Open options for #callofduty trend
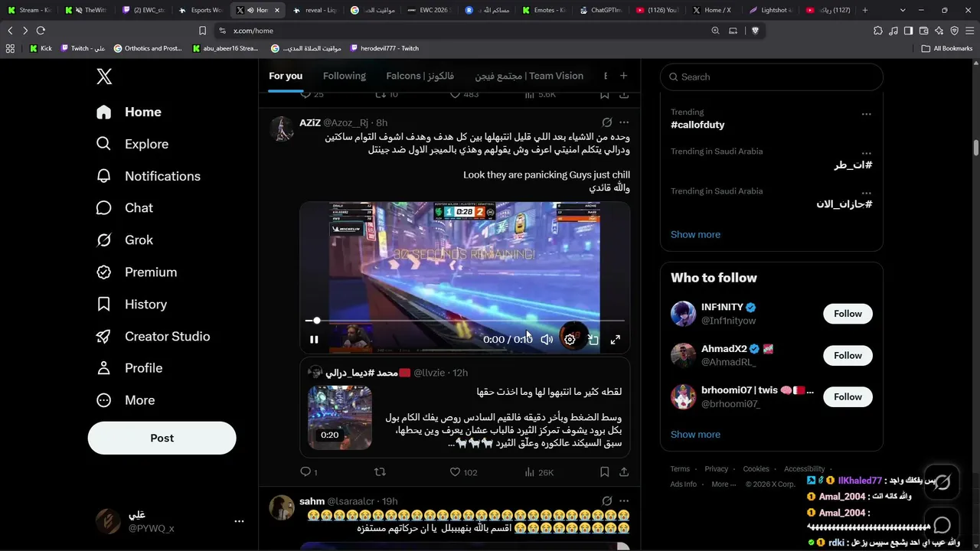 tap(866, 114)
